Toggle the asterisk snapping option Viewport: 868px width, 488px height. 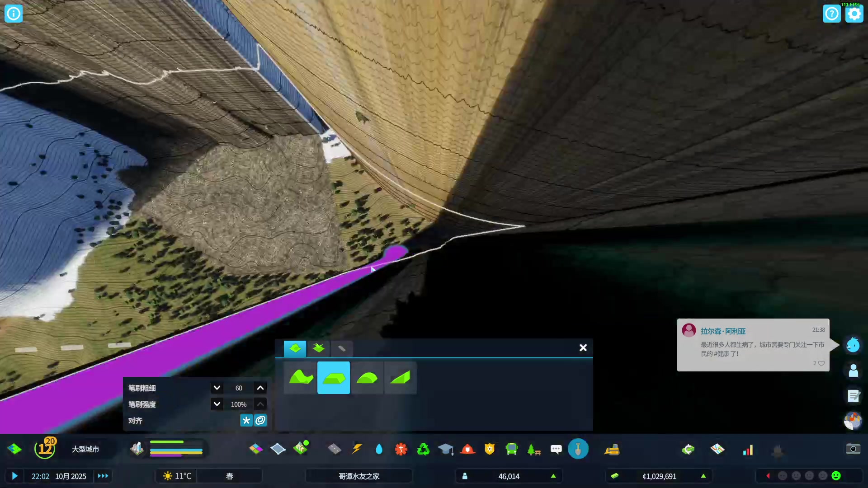pyautogui.click(x=246, y=420)
